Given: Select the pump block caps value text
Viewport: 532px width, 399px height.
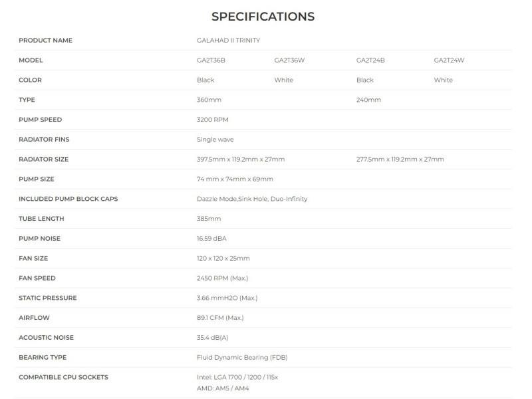Looking at the screenshot, I should pyautogui.click(x=252, y=199).
